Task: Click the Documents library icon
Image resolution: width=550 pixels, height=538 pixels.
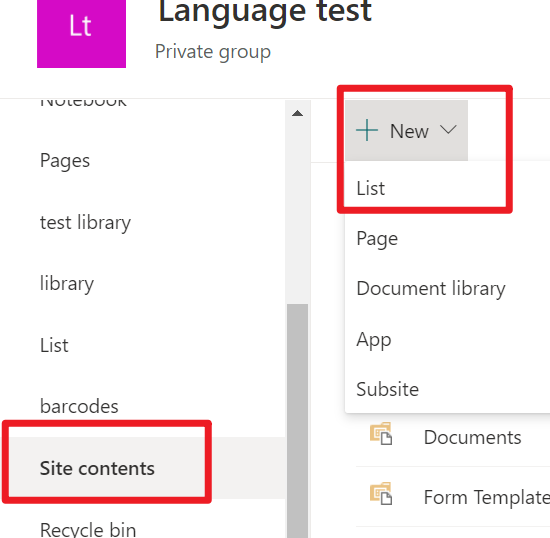Action: click(x=381, y=434)
